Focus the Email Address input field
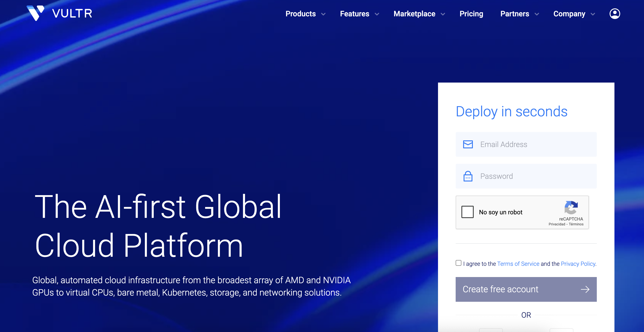This screenshot has height=332, width=644. click(x=535, y=144)
